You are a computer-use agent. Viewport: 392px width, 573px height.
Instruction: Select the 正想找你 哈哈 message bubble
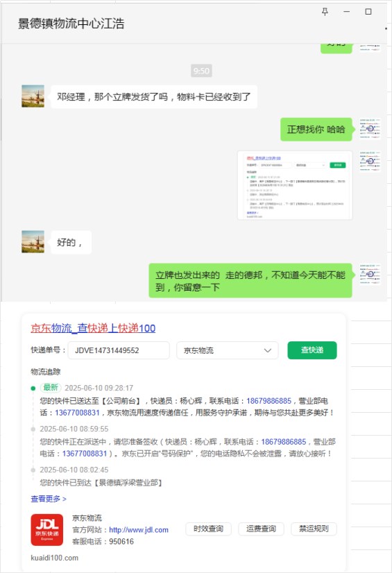316,129
